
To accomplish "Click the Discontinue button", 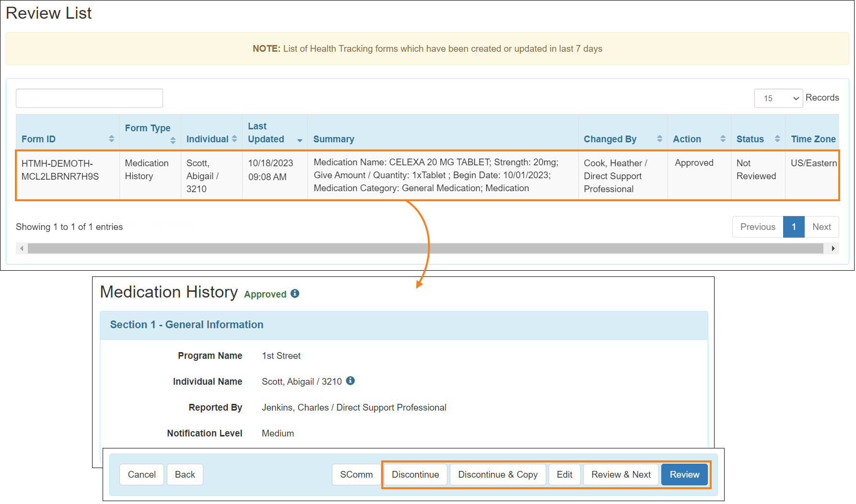I will [x=415, y=474].
